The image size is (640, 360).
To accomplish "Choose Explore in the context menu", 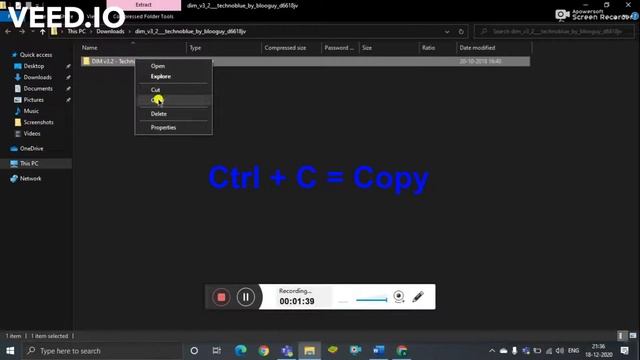I will click(x=160, y=76).
